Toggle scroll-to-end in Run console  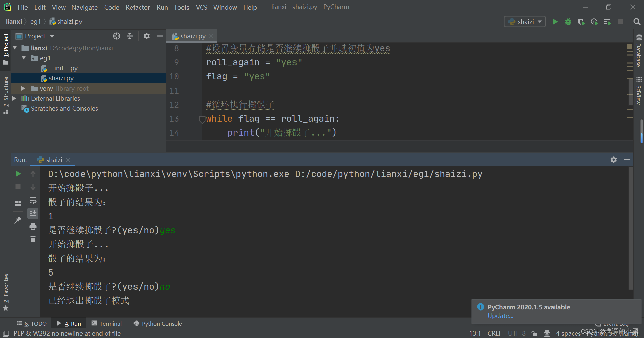(x=33, y=213)
